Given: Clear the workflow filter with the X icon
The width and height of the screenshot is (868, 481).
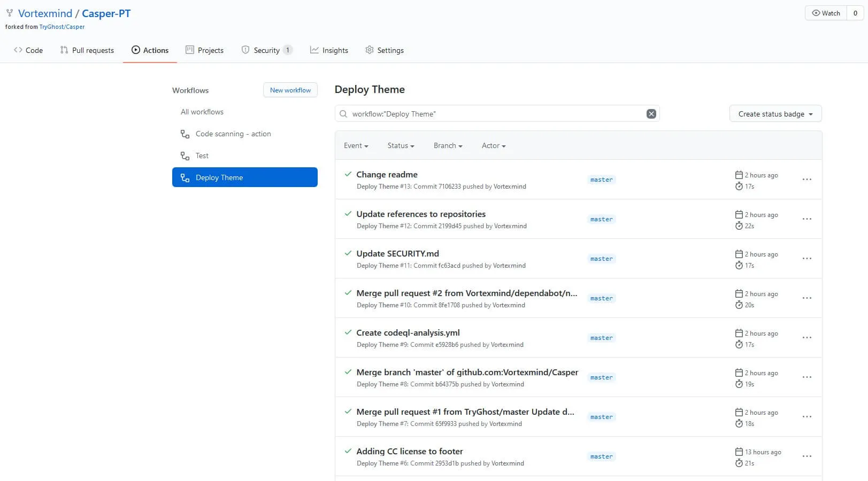Looking at the screenshot, I should click(651, 114).
